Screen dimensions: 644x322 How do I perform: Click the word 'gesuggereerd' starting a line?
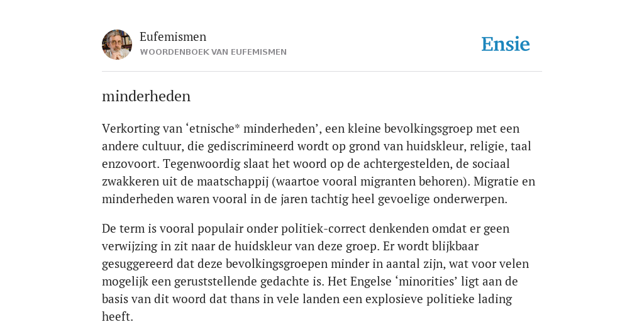click(x=138, y=264)
